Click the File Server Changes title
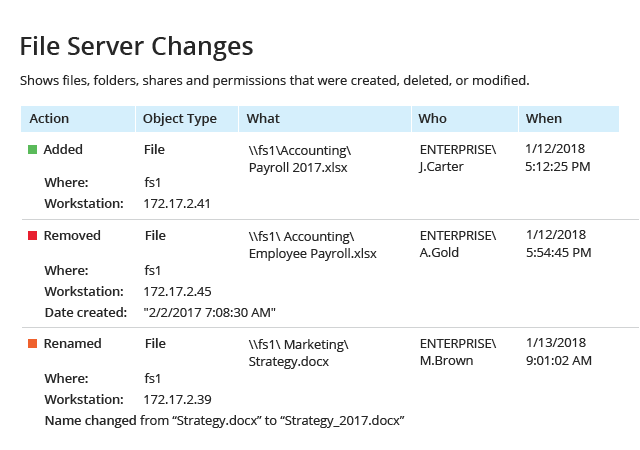 pyautogui.click(x=137, y=46)
